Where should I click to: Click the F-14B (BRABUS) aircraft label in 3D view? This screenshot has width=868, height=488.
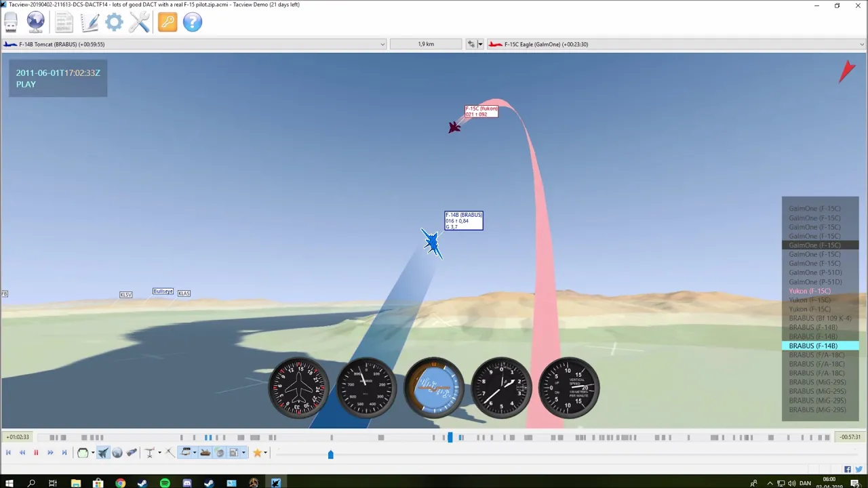[464, 220]
